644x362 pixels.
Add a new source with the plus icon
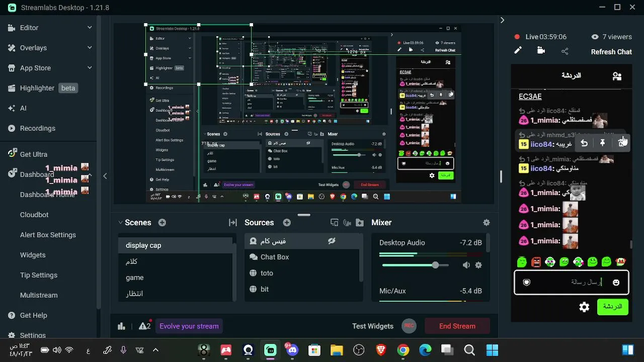pyautogui.click(x=287, y=223)
